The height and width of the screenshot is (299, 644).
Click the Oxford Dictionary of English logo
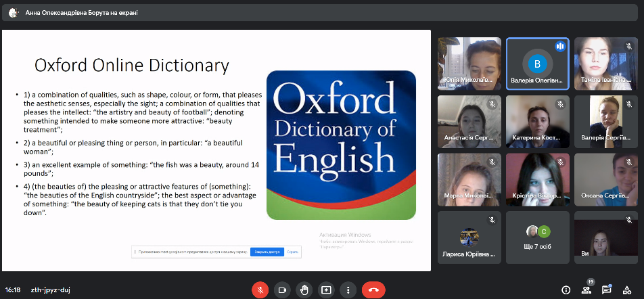tap(340, 145)
